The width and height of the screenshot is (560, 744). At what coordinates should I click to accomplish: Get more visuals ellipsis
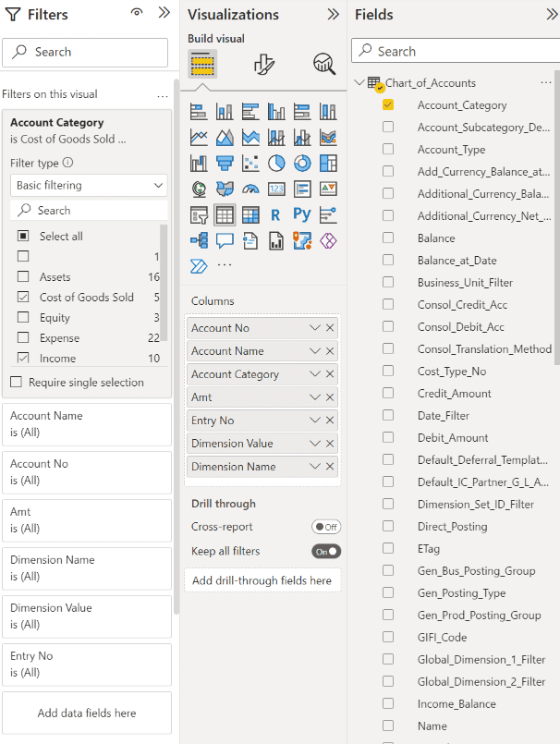click(x=225, y=265)
